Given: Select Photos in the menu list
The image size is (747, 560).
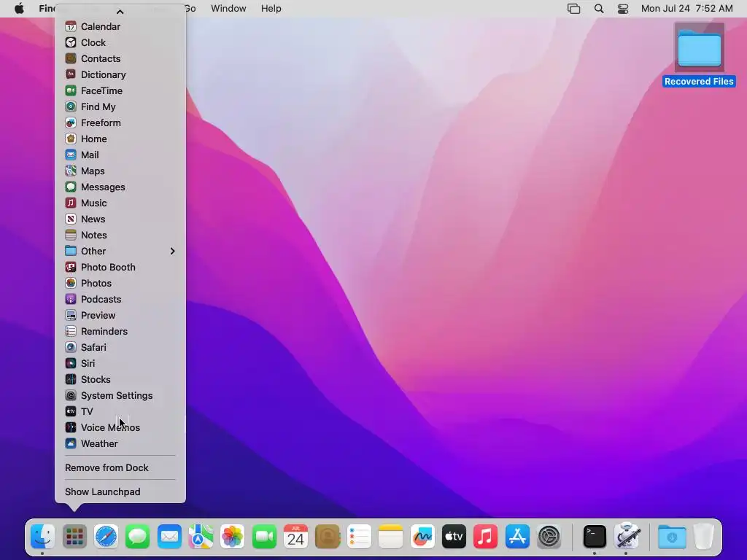Looking at the screenshot, I should click(x=120, y=283).
